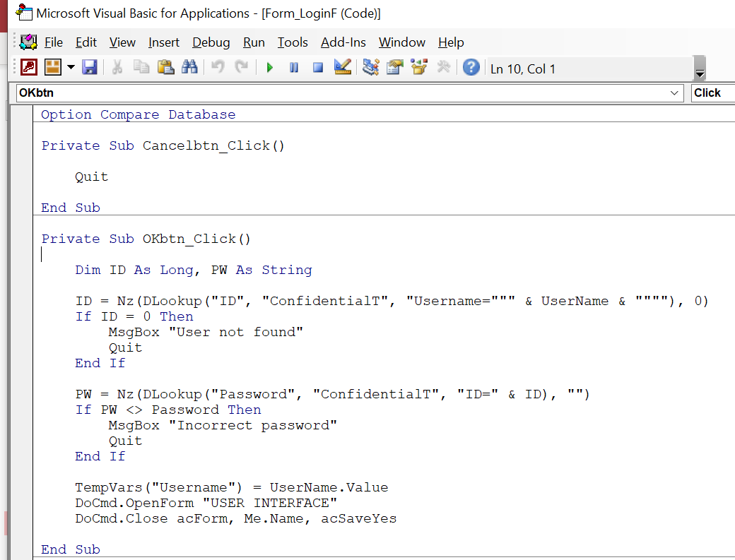Open Visual Basic Help

click(x=471, y=67)
